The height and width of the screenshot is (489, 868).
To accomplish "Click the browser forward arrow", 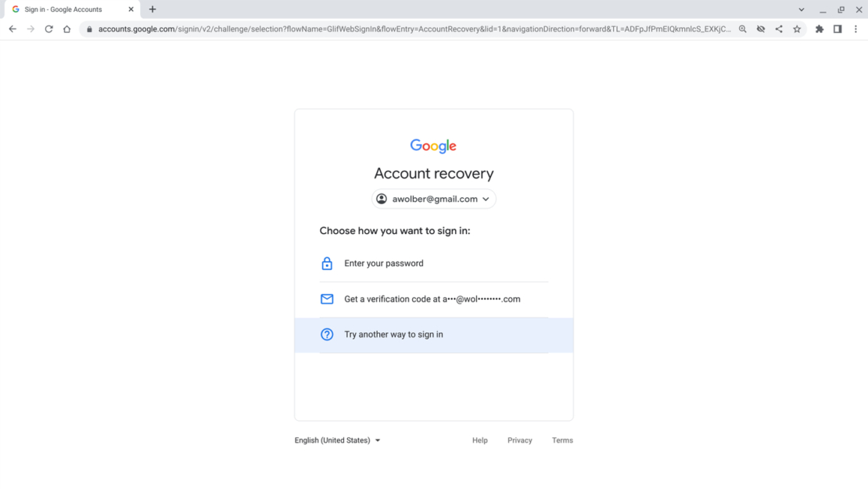I will click(x=30, y=29).
